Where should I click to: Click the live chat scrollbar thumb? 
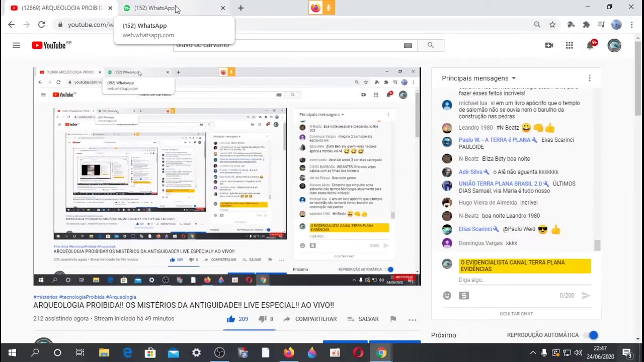(x=597, y=245)
